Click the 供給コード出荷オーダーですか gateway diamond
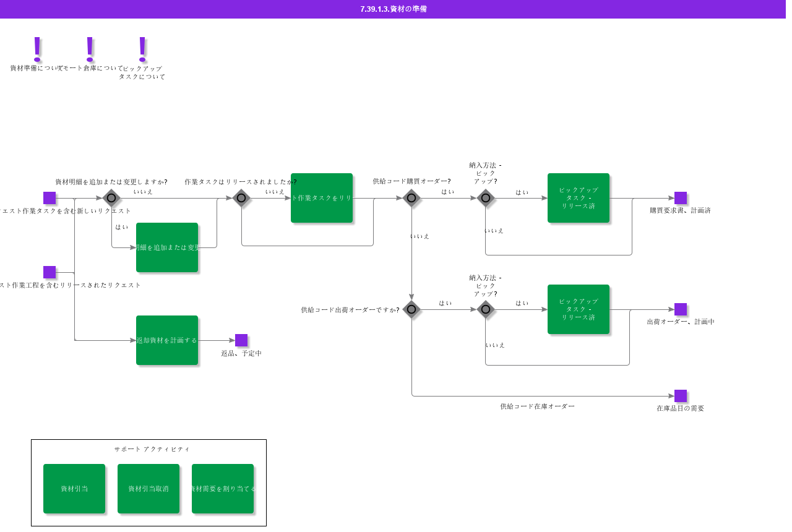The width and height of the screenshot is (792, 532). click(x=411, y=309)
